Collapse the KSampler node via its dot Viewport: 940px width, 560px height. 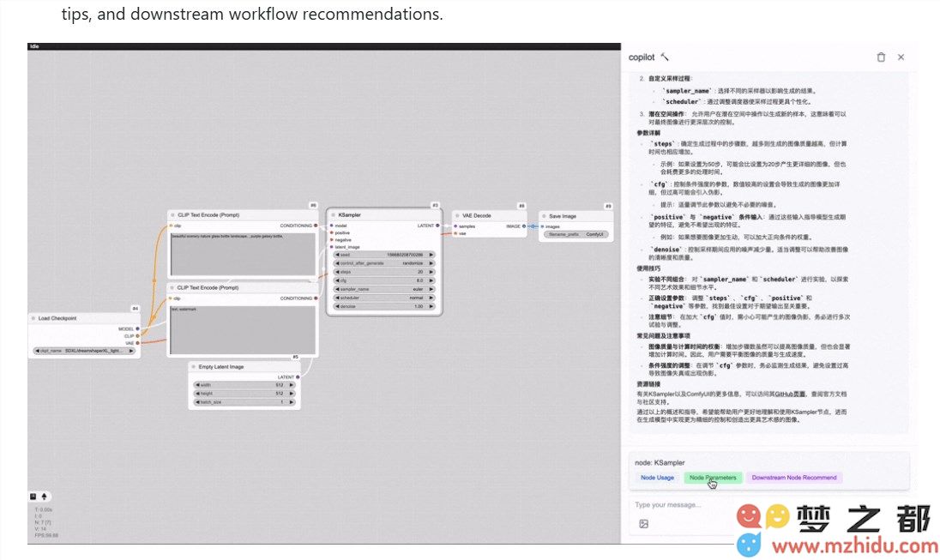click(334, 214)
